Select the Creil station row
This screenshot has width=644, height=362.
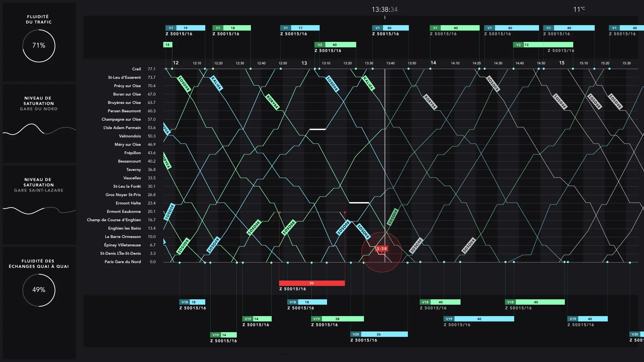136,69
